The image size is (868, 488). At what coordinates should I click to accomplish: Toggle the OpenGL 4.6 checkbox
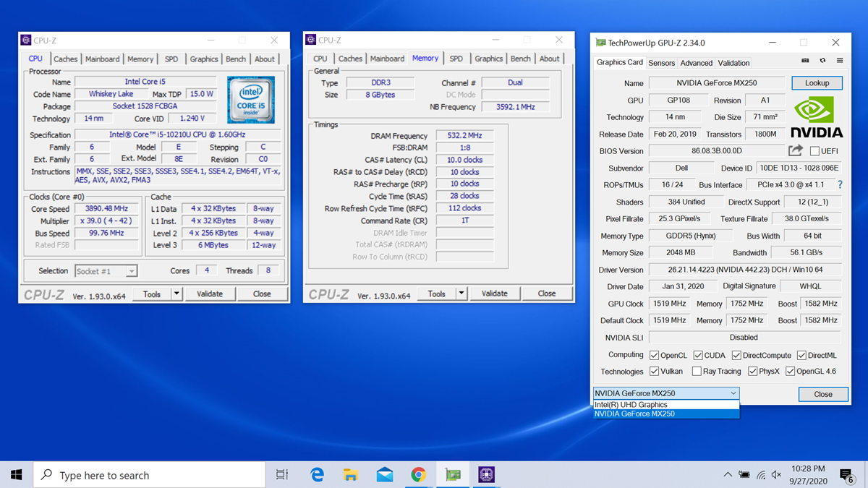pyautogui.click(x=790, y=372)
